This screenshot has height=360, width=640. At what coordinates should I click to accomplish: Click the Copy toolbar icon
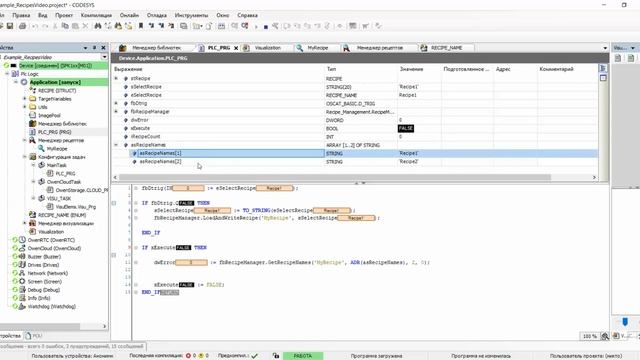click(x=65, y=26)
